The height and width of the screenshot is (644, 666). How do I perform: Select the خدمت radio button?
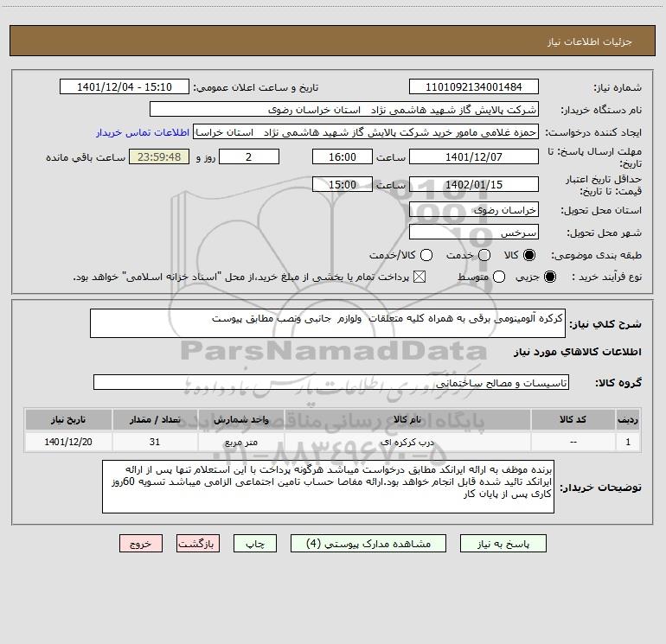483,256
